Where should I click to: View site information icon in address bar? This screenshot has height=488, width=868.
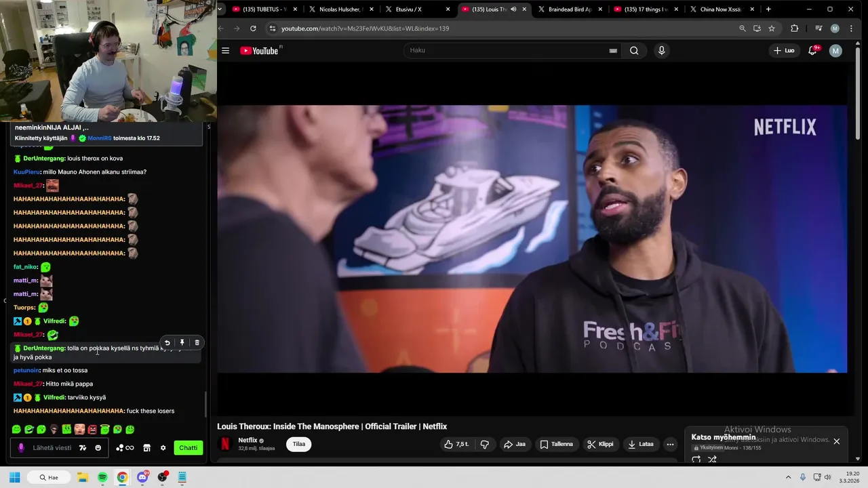[x=273, y=28]
